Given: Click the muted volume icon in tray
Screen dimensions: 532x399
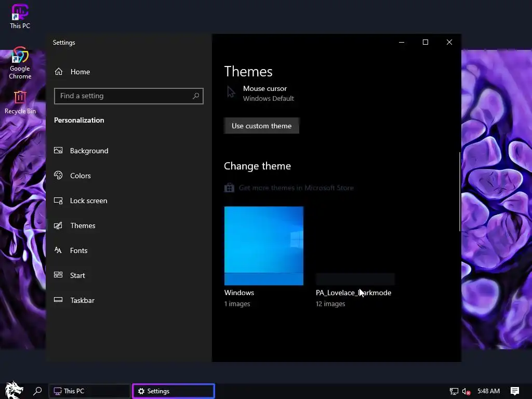Looking at the screenshot, I should [466, 391].
